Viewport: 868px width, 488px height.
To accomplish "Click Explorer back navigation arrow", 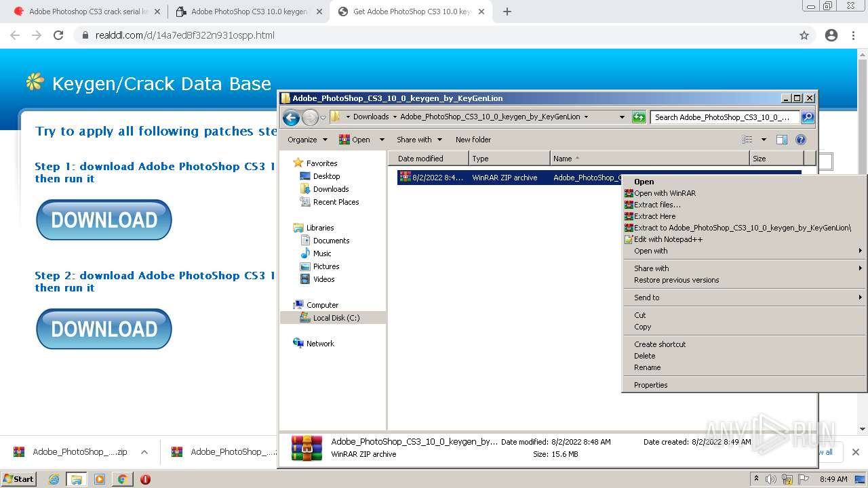I will pos(292,117).
